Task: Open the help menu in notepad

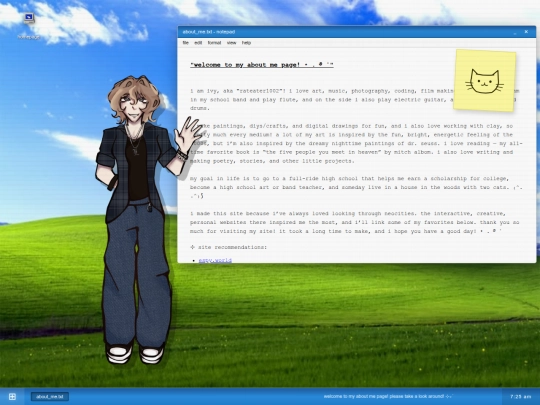Action: tap(246, 43)
